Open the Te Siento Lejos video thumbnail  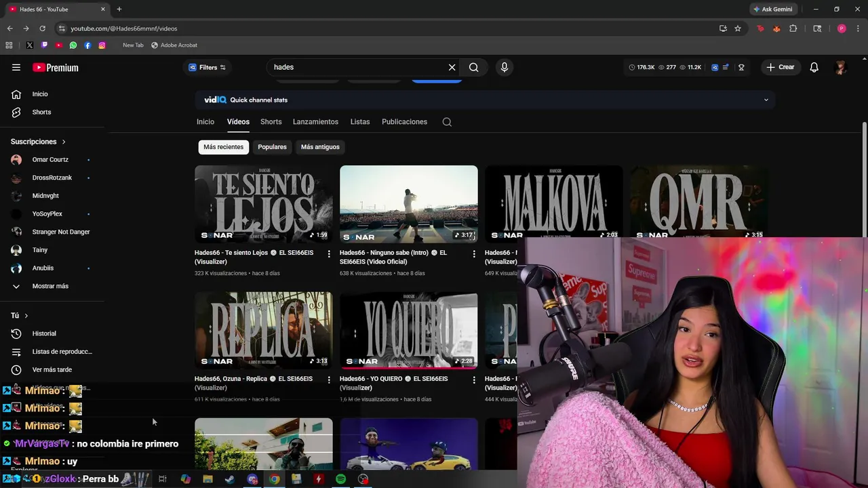pos(264,204)
